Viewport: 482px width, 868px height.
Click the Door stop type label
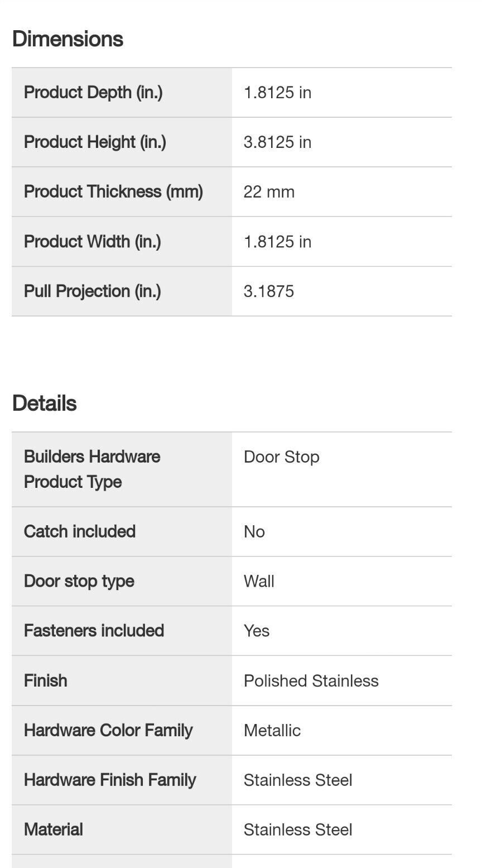point(79,581)
